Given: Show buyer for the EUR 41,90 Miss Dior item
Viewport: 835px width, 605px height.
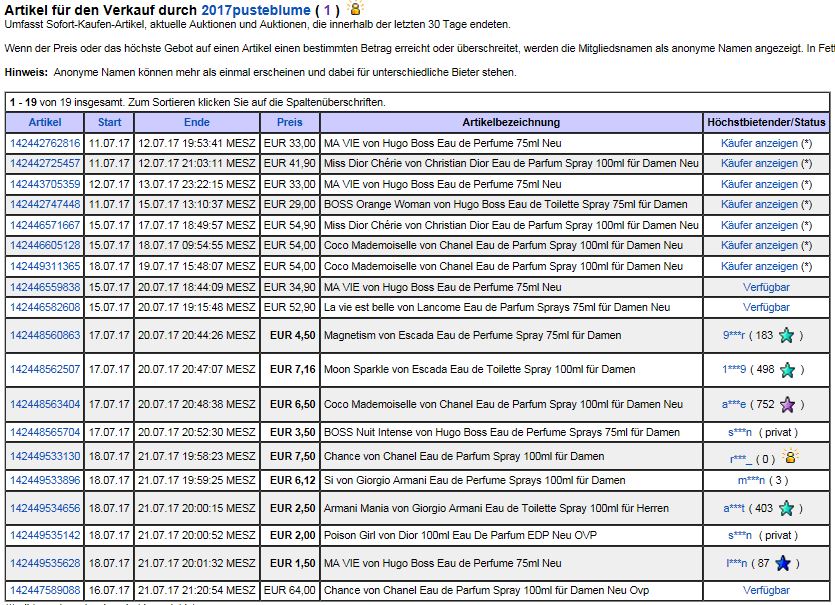Looking at the screenshot, I should pyautogui.click(x=759, y=163).
